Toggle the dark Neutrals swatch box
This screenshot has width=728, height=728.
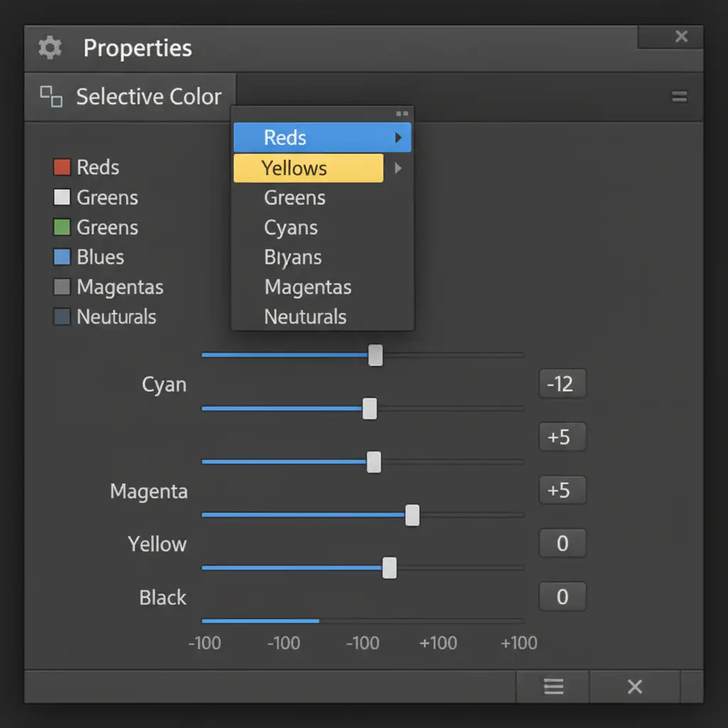coord(62,316)
